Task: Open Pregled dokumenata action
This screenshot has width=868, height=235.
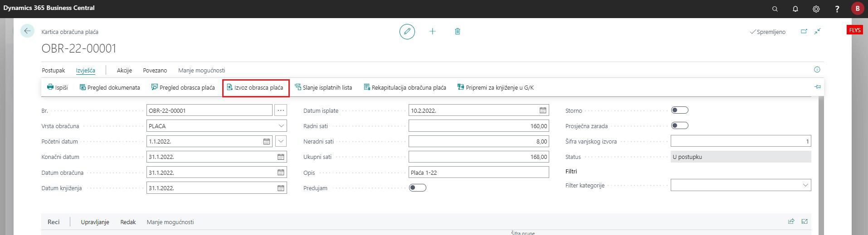Action: coord(110,87)
